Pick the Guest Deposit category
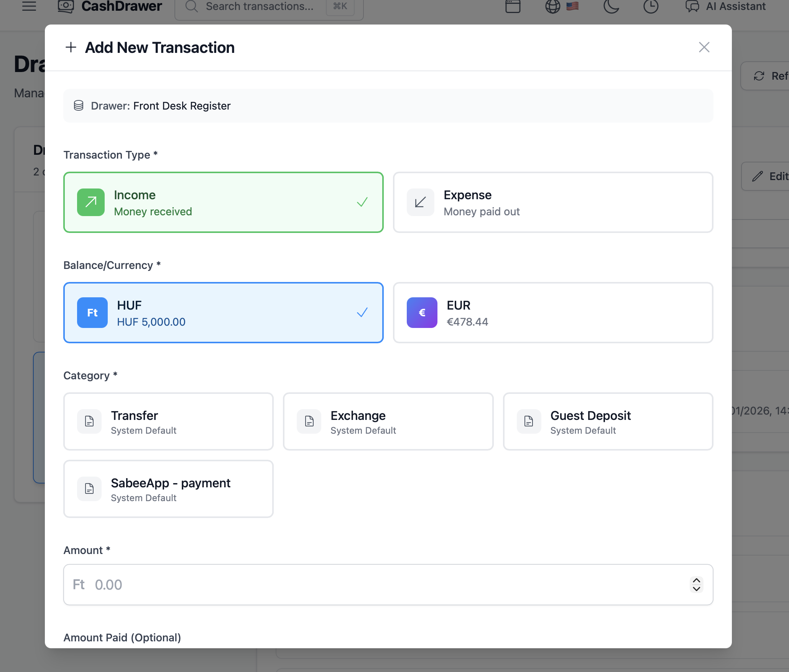The width and height of the screenshot is (789, 672). [x=608, y=421]
